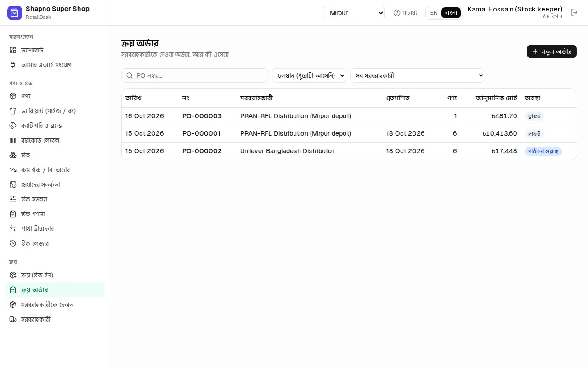The height and width of the screenshot is (368, 588).
Task: Open ক্রয় (স্টক ইন) in the sidebar
Action: point(55,275)
